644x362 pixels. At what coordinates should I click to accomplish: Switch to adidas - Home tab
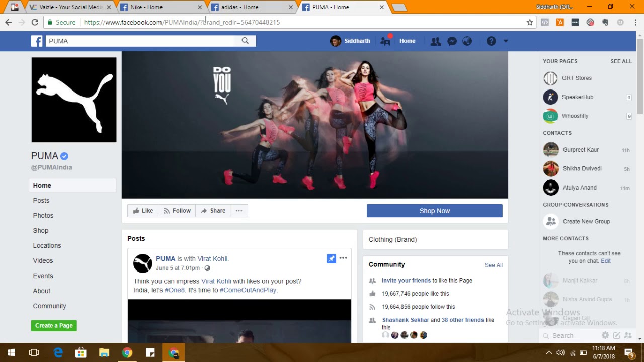click(252, 7)
